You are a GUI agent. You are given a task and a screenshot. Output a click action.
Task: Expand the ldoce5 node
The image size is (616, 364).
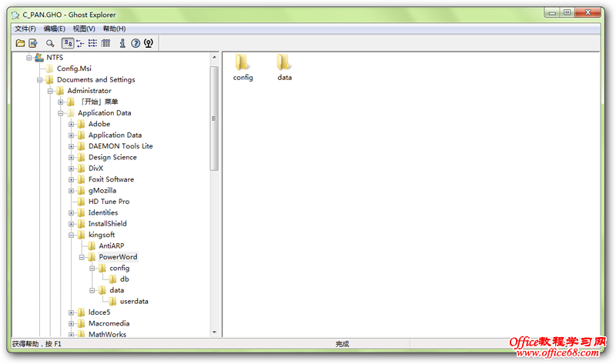71,313
